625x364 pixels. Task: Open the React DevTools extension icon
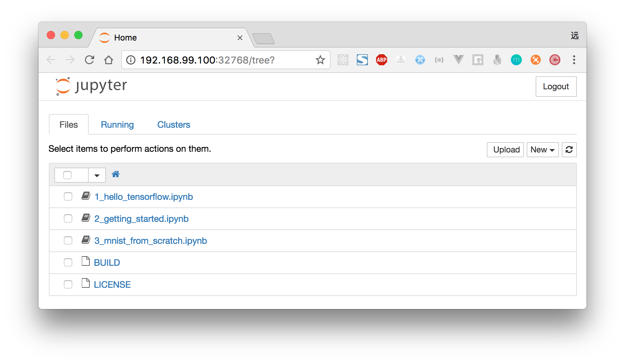[343, 60]
